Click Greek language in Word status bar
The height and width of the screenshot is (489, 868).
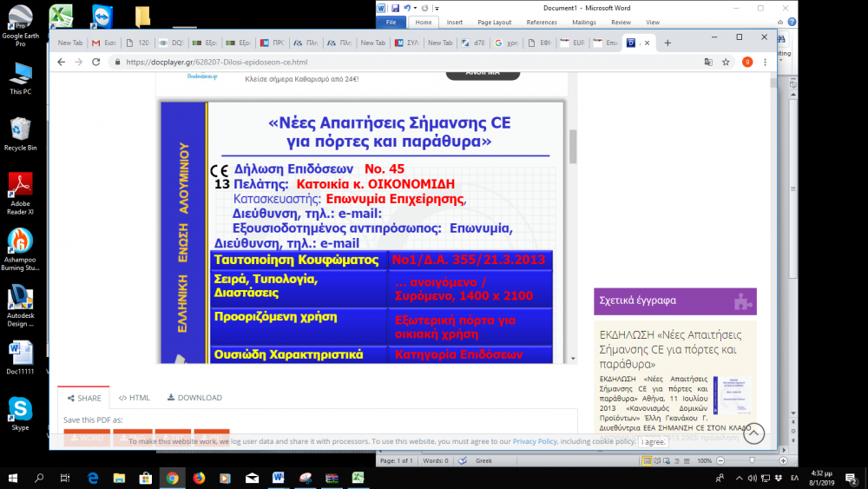click(x=483, y=460)
